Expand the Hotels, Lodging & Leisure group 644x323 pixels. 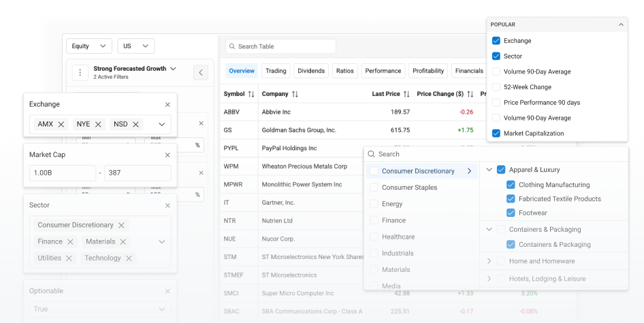[489, 279]
